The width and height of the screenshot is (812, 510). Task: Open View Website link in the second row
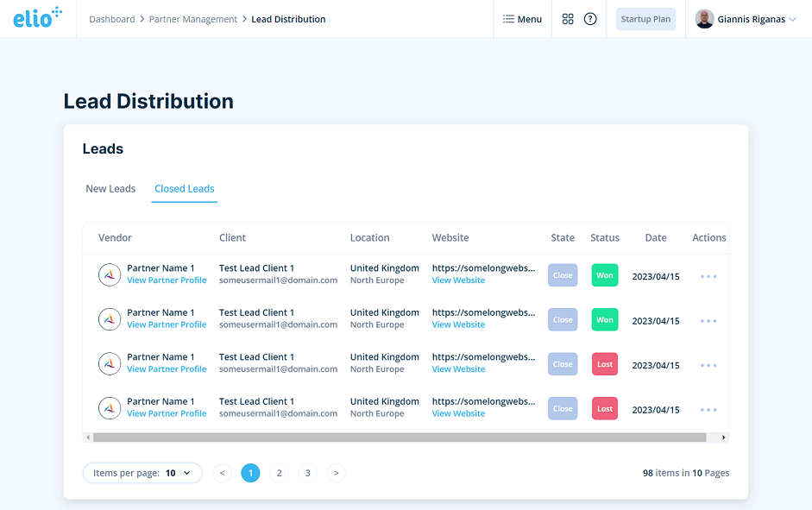(x=458, y=325)
